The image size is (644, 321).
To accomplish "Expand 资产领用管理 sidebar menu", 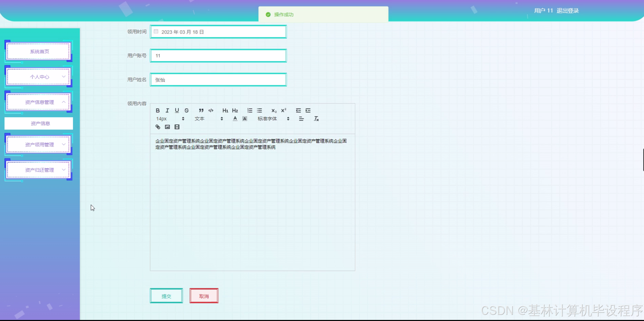I will point(39,144).
